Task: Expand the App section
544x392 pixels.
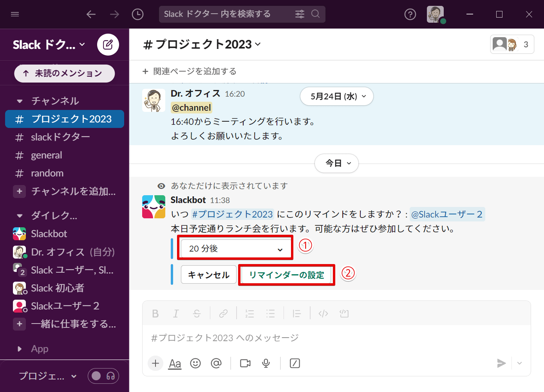Action: 20,349
